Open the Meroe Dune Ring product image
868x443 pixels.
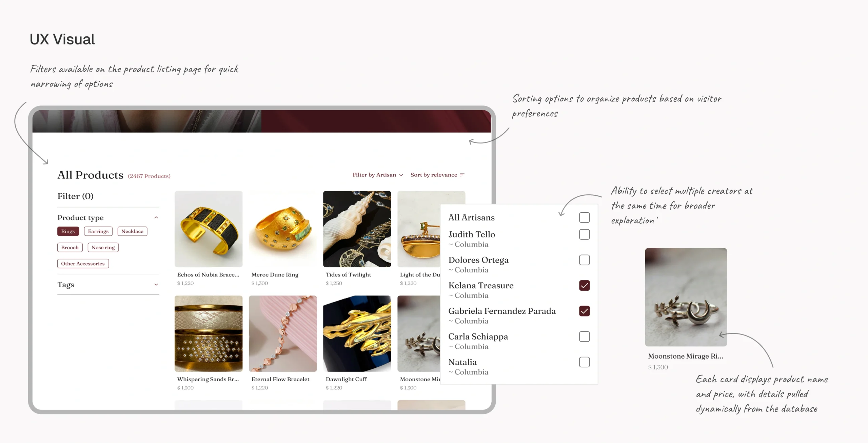[x=283, y=229]
